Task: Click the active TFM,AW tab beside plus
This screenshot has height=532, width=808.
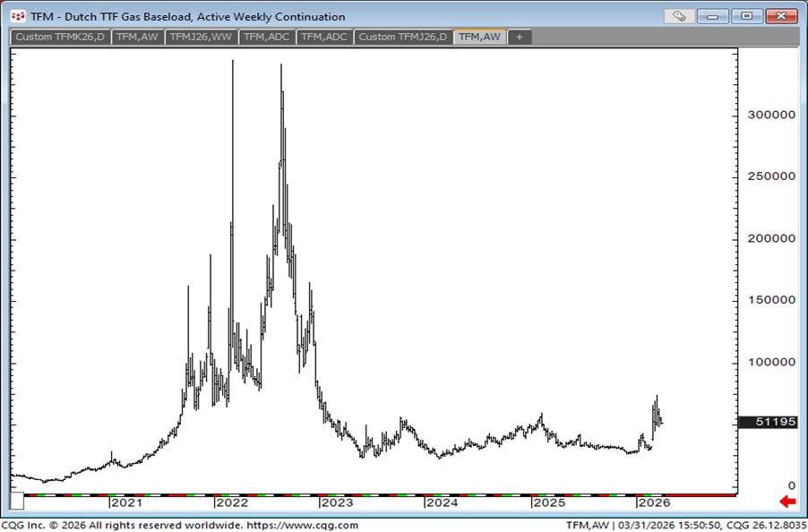Action: pyautogui.click(x=479, y=37)
